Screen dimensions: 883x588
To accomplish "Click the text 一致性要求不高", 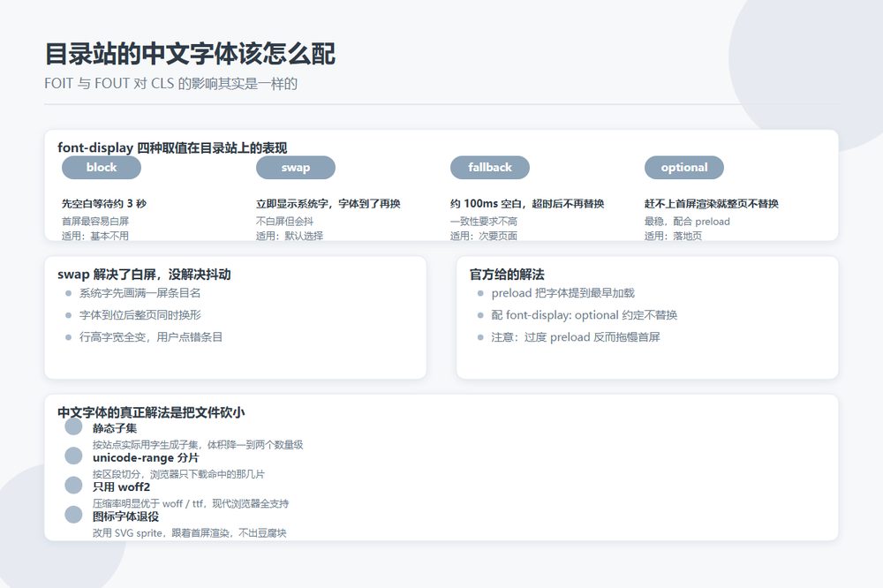I will [x=484, y=222].
